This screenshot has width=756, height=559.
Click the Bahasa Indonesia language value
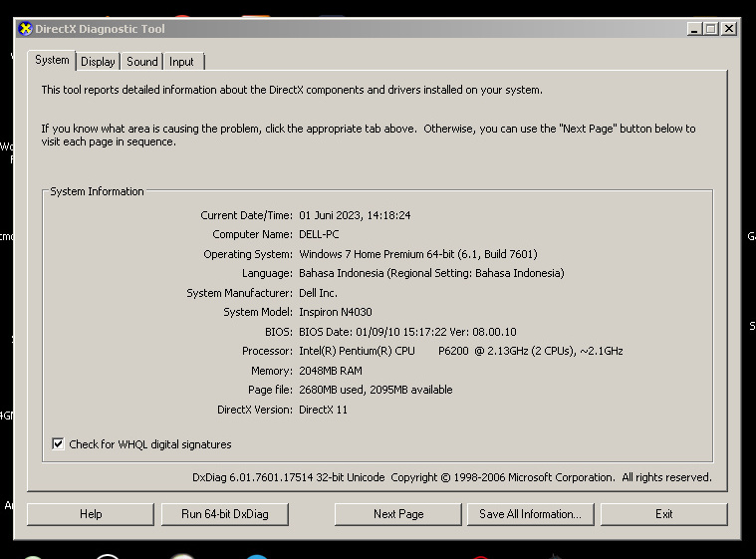431,273
